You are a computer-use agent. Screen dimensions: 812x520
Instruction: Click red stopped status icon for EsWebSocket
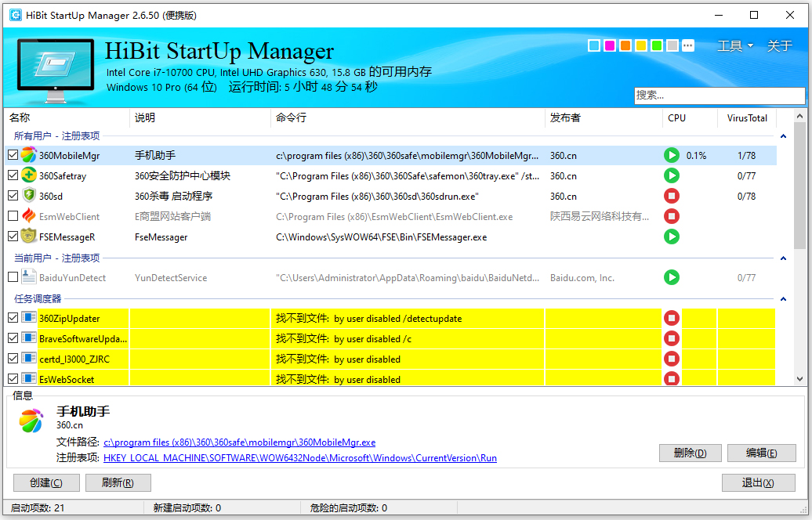[672, 378]
